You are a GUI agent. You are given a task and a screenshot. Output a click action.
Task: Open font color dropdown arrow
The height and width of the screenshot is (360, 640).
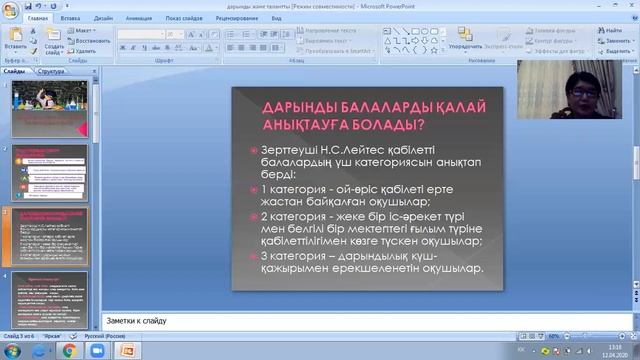[216, 48]
